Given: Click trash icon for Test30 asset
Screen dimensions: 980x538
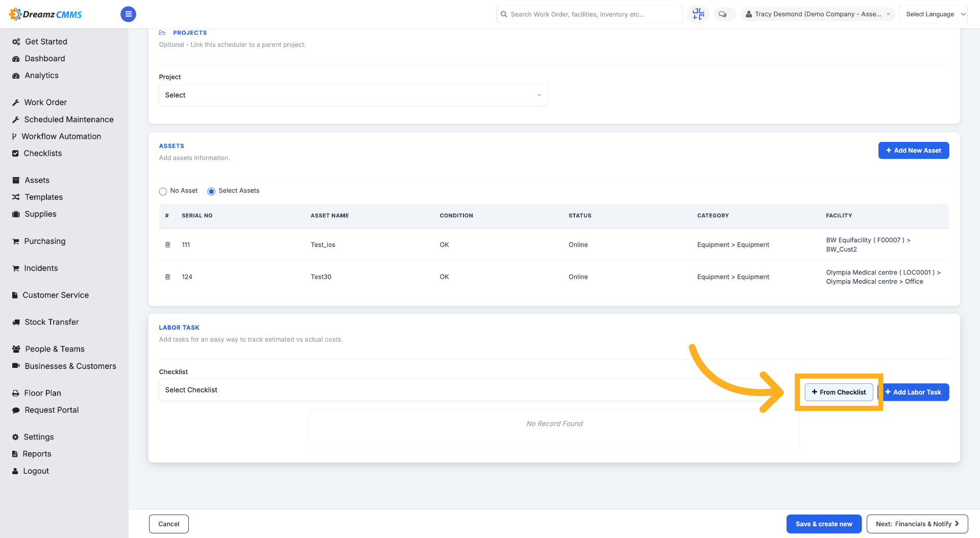Looking at the screenshot, I should (167, 277).
